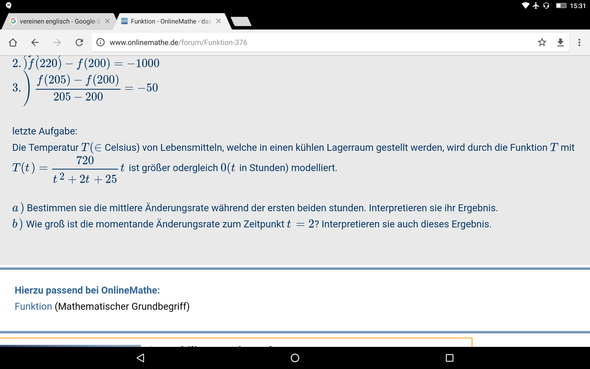Click the text '(Mathematischer Grundbegriff)'
This screenshot has width=590, height=369.
pos(122,307)
